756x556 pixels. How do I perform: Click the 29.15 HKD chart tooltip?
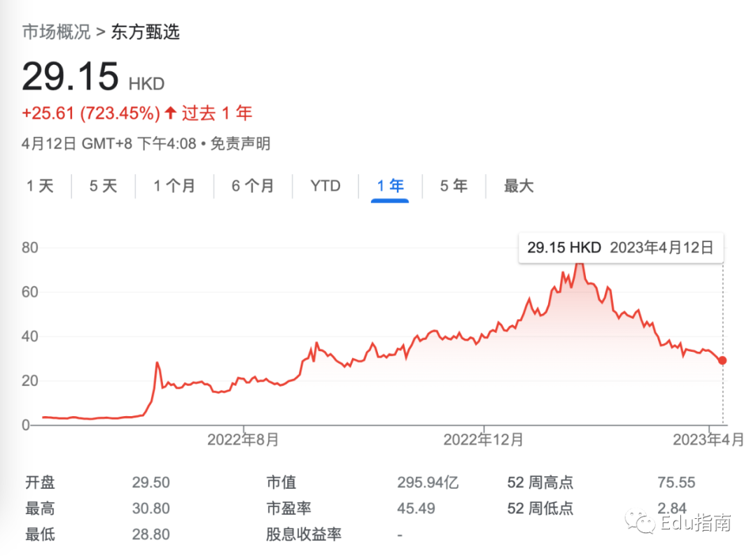(620, 248)
